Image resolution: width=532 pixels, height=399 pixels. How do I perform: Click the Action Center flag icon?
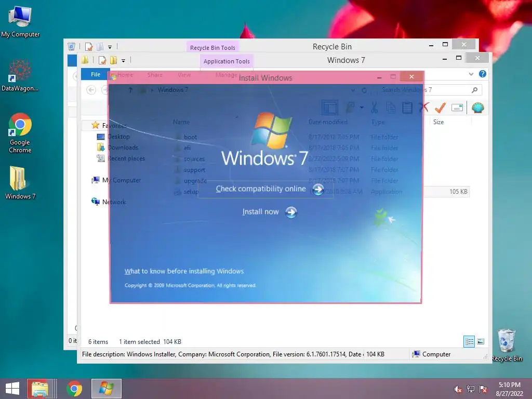[483, 389]
